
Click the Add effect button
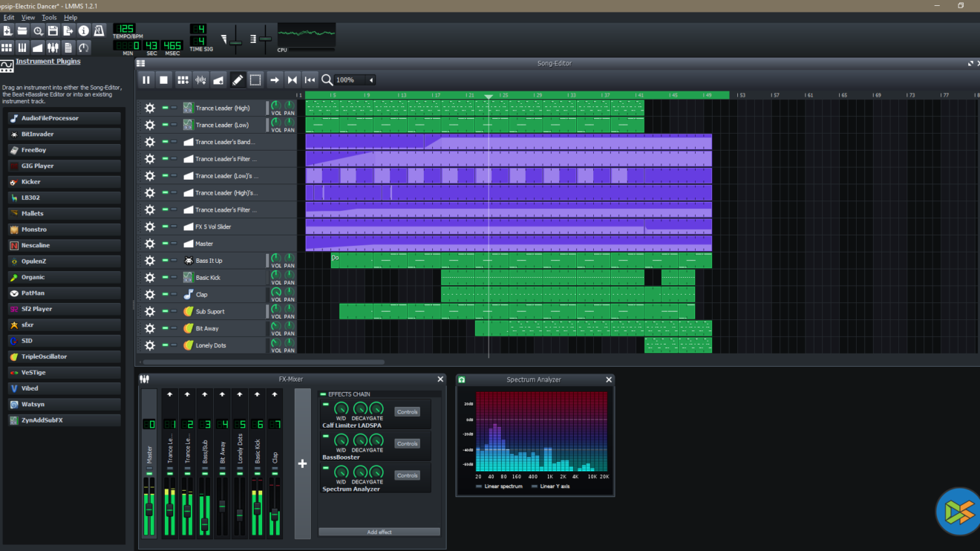[379, 532]
